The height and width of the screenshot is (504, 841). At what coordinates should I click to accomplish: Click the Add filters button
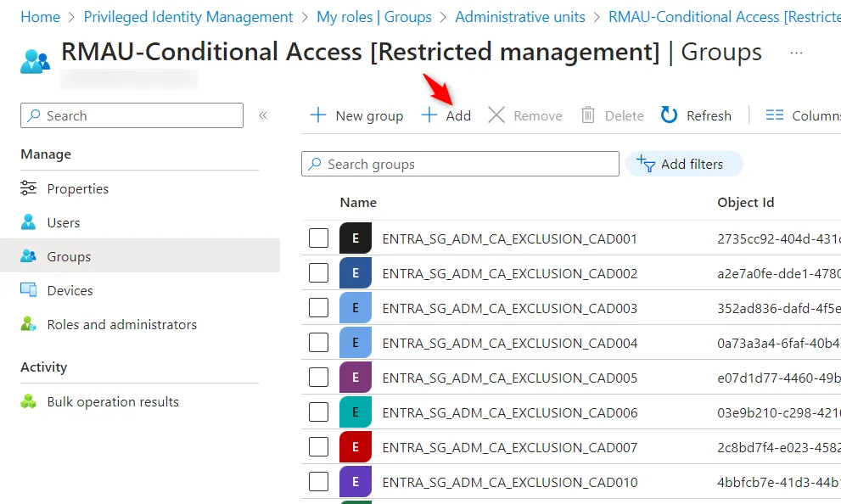[683, 164]
